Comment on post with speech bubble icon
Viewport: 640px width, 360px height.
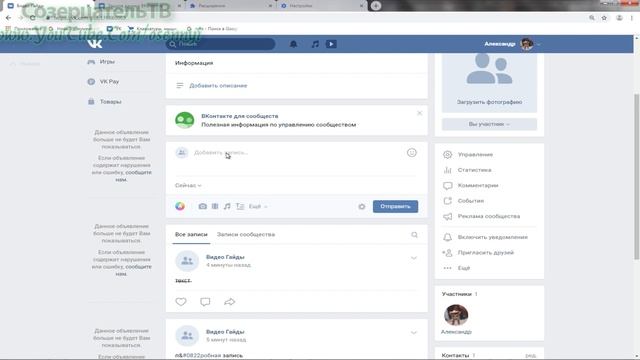click(x=205, y=302)
